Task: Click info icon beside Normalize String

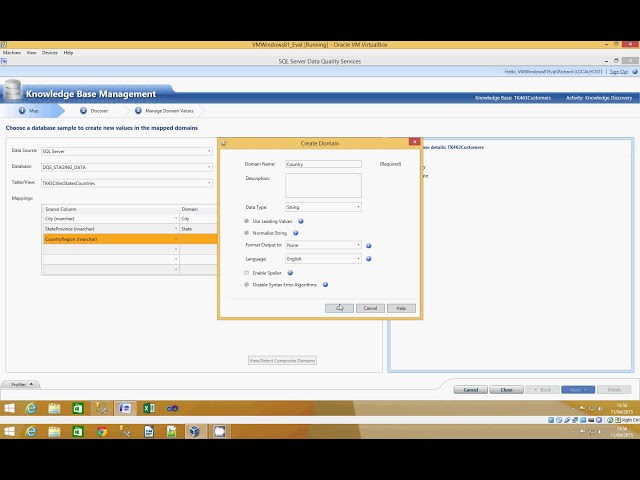Action: tap(296, 233)
